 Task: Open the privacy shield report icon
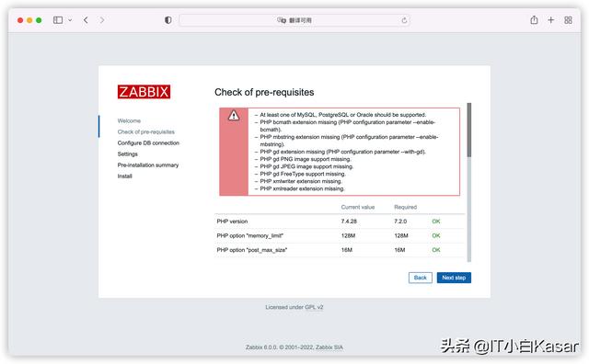coord(168,20)
